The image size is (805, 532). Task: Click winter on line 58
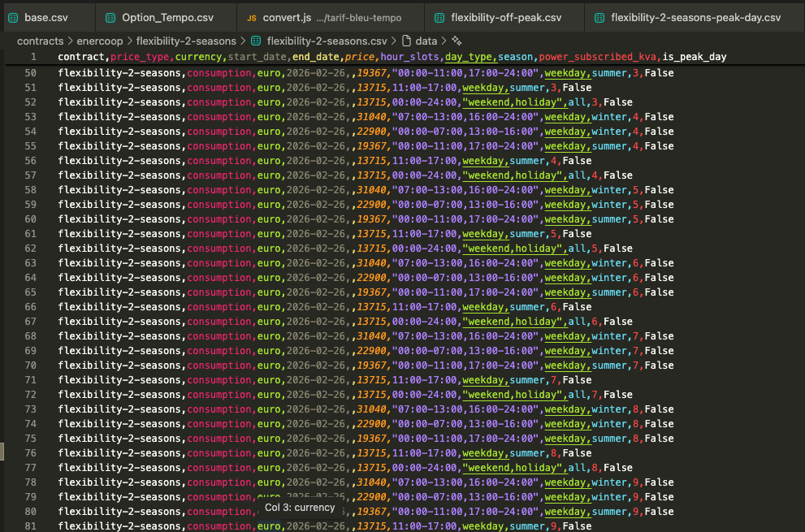609,190
